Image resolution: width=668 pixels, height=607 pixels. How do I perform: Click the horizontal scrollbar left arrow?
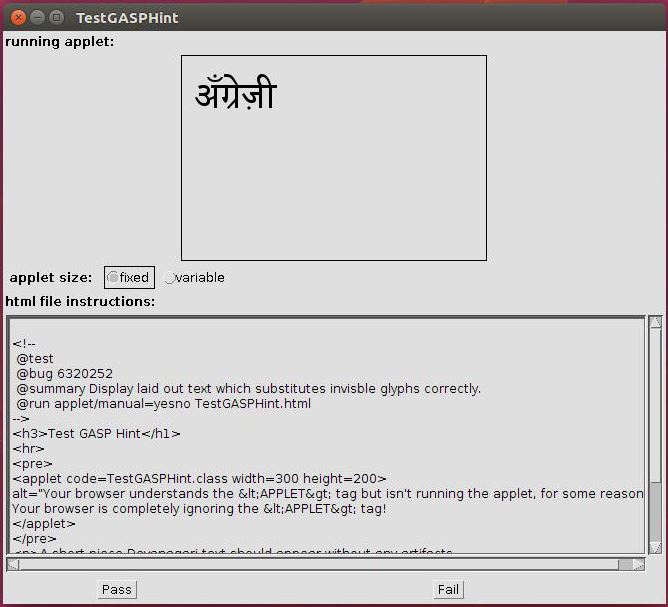pyautogui.click(x=13, y=564)
